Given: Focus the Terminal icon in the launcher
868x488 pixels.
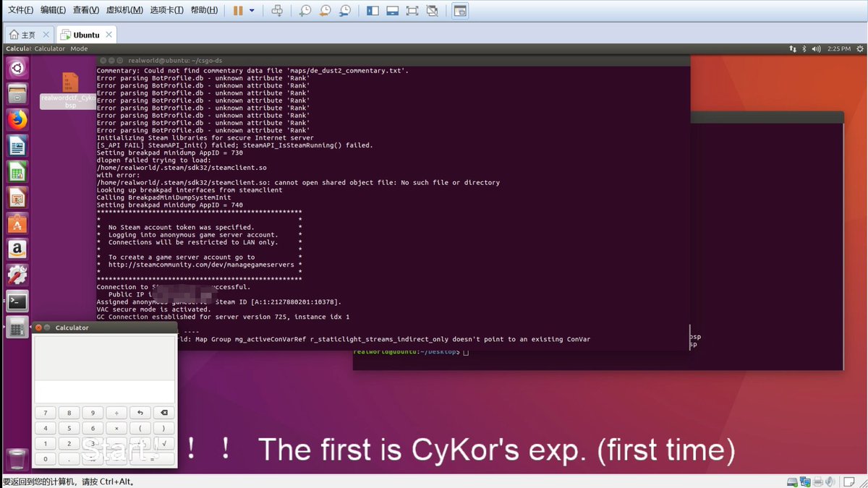Looking at the screenshot, I should (17, 301).
